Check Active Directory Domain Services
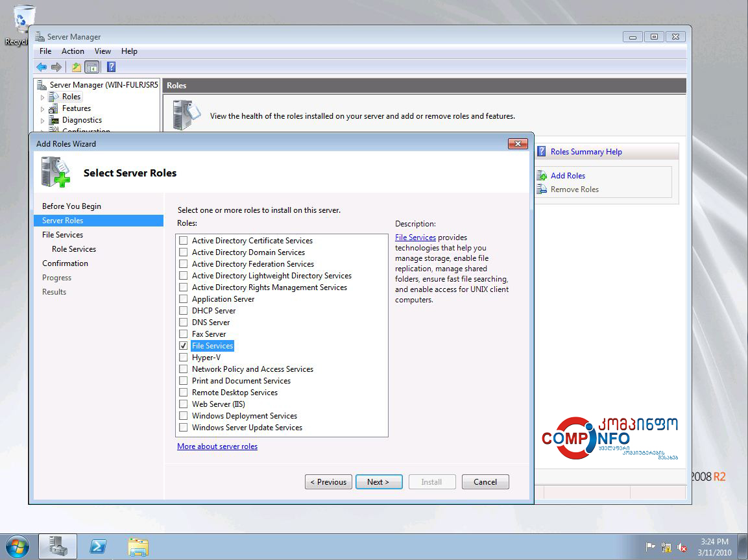Viewport: 748px width, 560px height. point(183,252)
